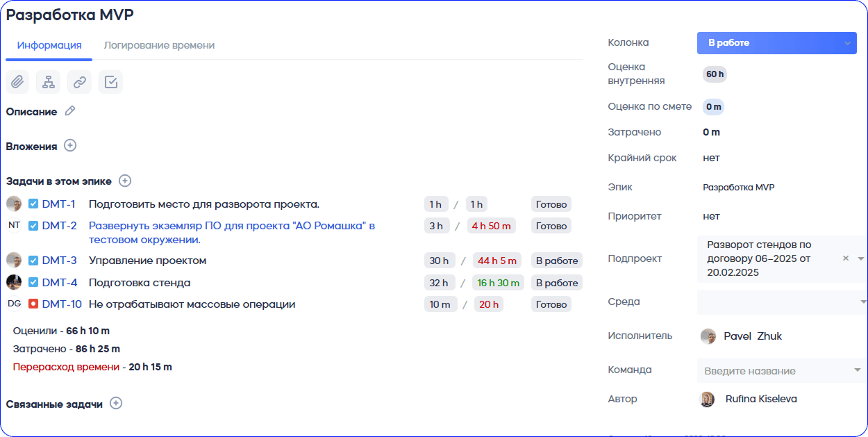Add attachment via plus next to Вложения
Viewport: 868px width, 437px height.
[x=70, y=146]
